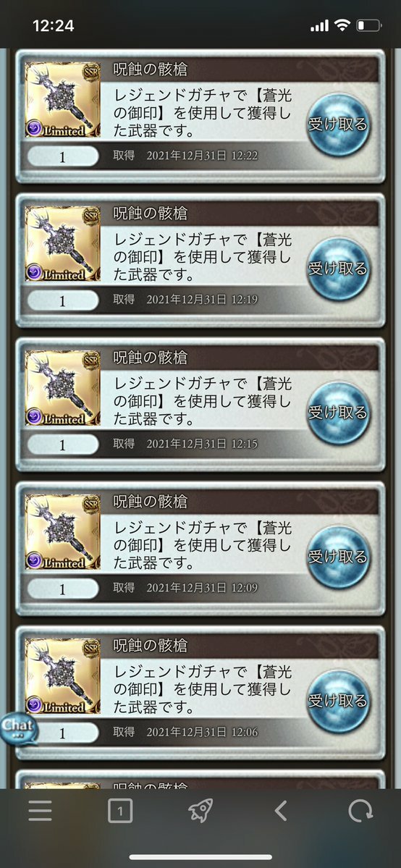The height and width of the screenshot is (868, 401).
Task: Tap the Wi-Fi status icon
Action: click(342, 25)
